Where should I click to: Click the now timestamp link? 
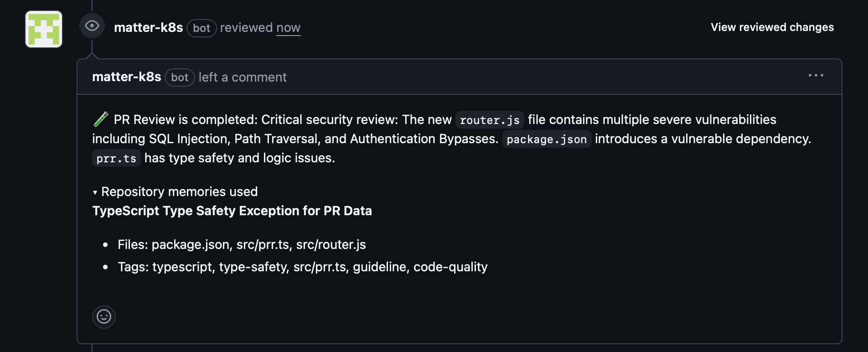[x=289, y=28]
